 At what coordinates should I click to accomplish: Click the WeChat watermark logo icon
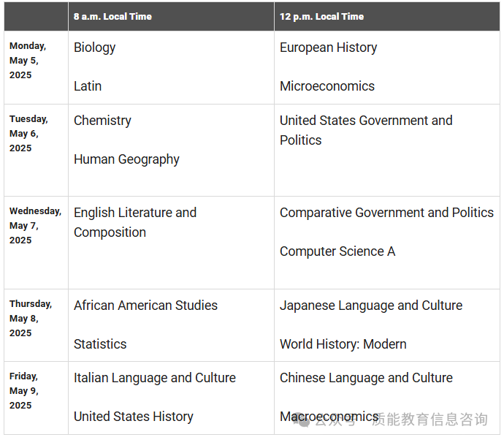point(302,420)
